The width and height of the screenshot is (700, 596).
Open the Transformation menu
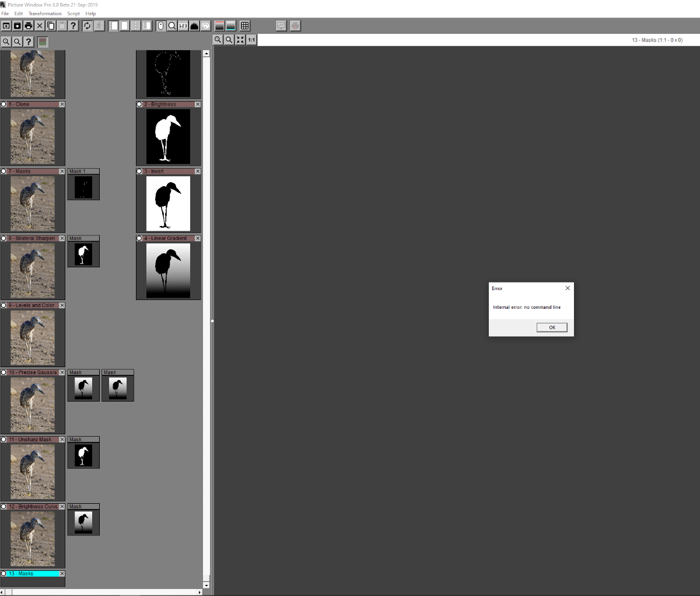(45, 13)
